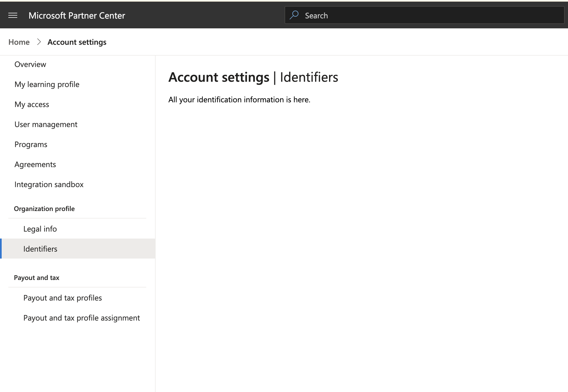Viewport: 568px width, 392px height.
Task: Click the Account settings | Identifiers page title
Action: pyautogui.click(x=253, y=77)
